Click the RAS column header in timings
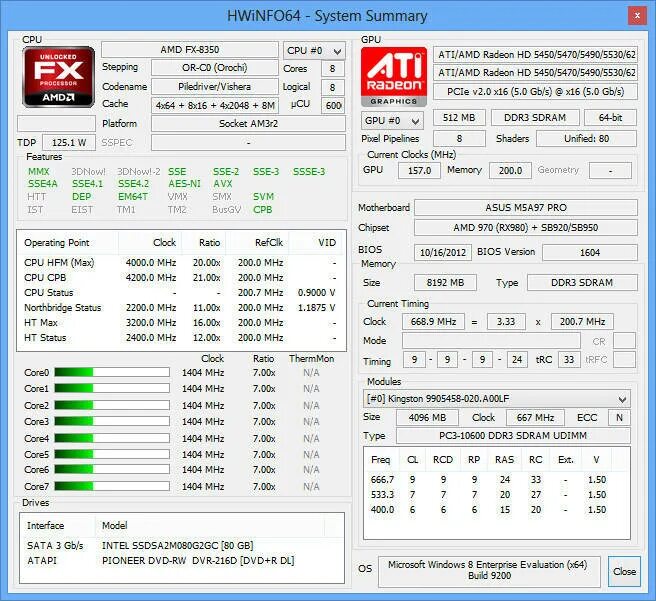 [504, 460]
